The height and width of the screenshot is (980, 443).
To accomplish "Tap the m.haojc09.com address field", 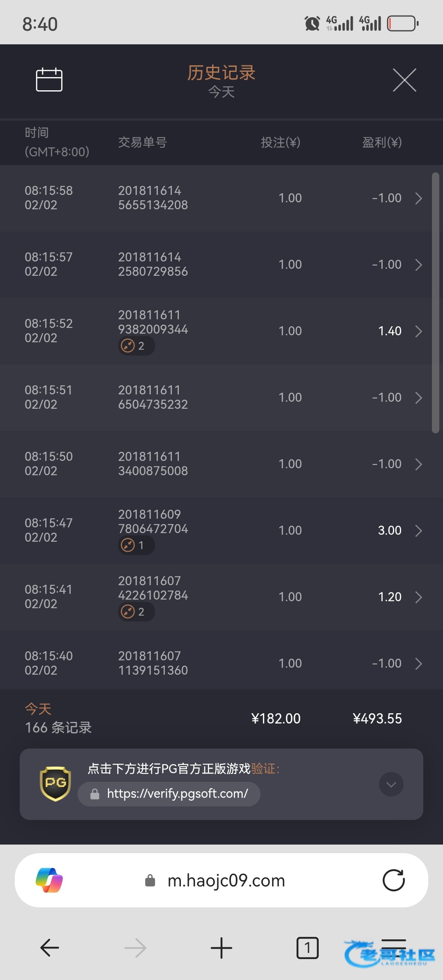I will click(x=226, y=880).
